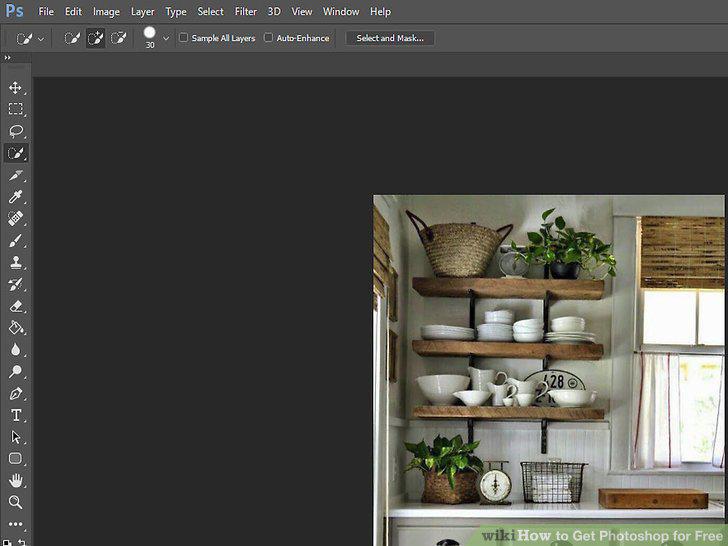Select the Zoom tool

coord(15,502)
